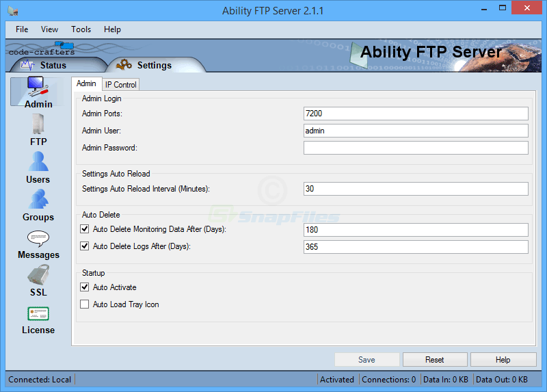This screenshot has height=392, width=547.
Task: Click the Admin Password label
Action: pyautogui.click(x=109, y=148)
